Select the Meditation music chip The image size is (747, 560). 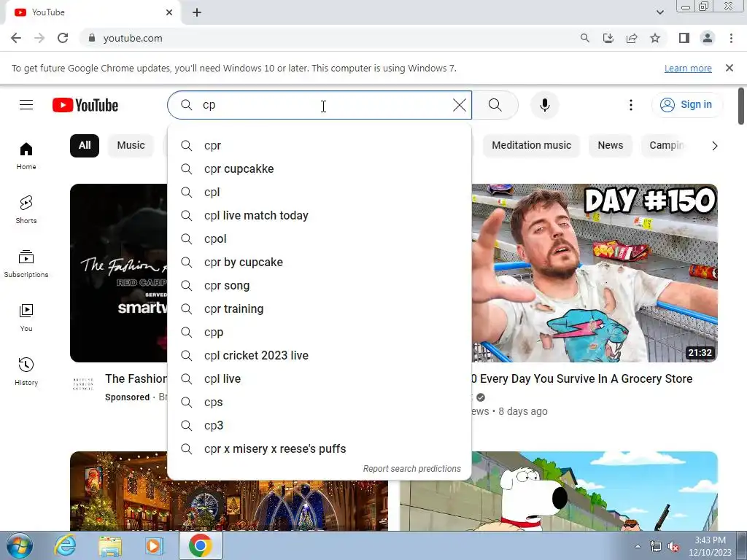[x=531, y=145]
